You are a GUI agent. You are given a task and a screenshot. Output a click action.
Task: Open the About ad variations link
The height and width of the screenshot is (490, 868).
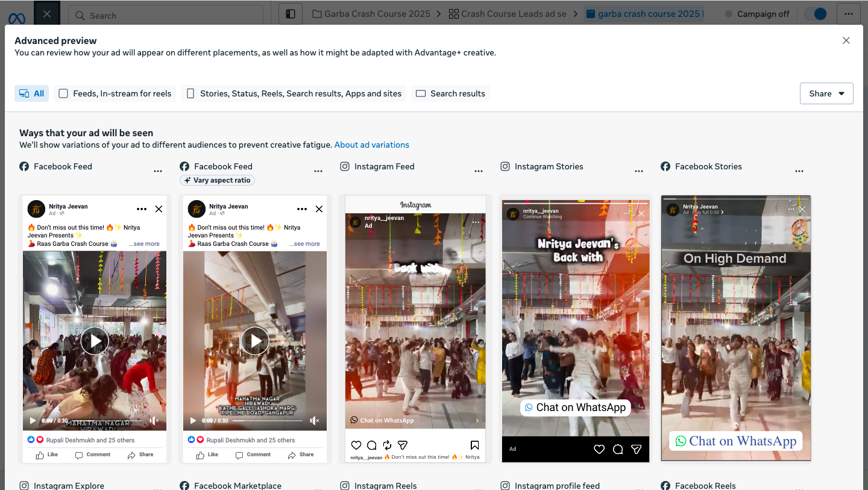coord(372,145)
